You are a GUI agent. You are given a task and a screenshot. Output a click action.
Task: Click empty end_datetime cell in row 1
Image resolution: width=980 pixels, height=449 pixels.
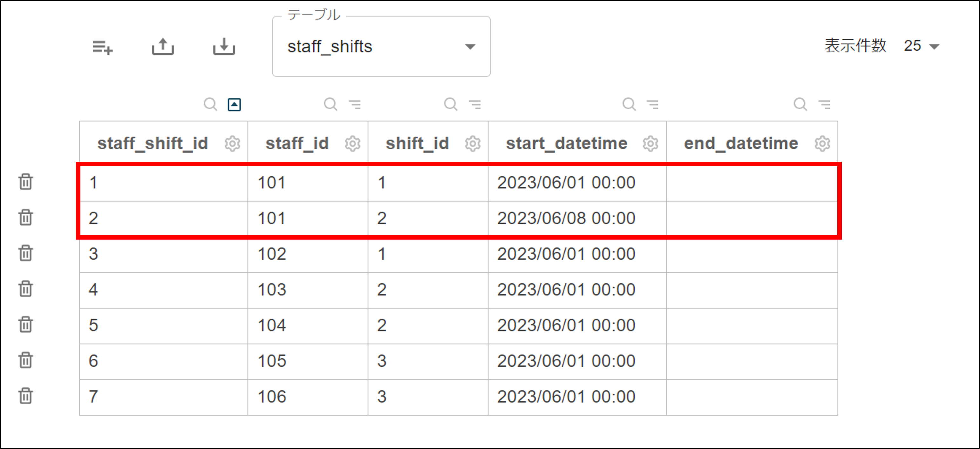(752, 183)
